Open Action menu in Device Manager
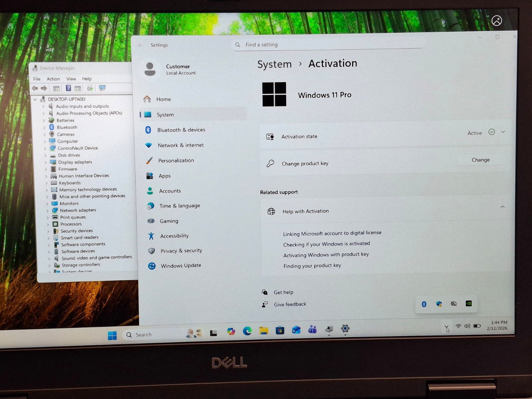Screen dimensions: 532x399 53,79
